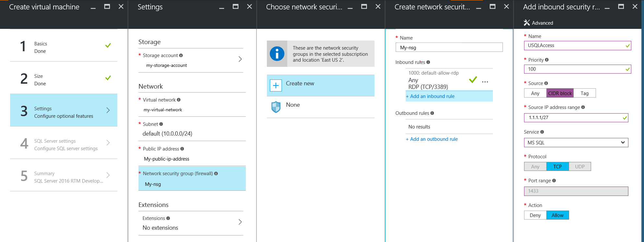Screen dimensions: 644x242
Task: Click info icon beside Source label
Action: 546,83
